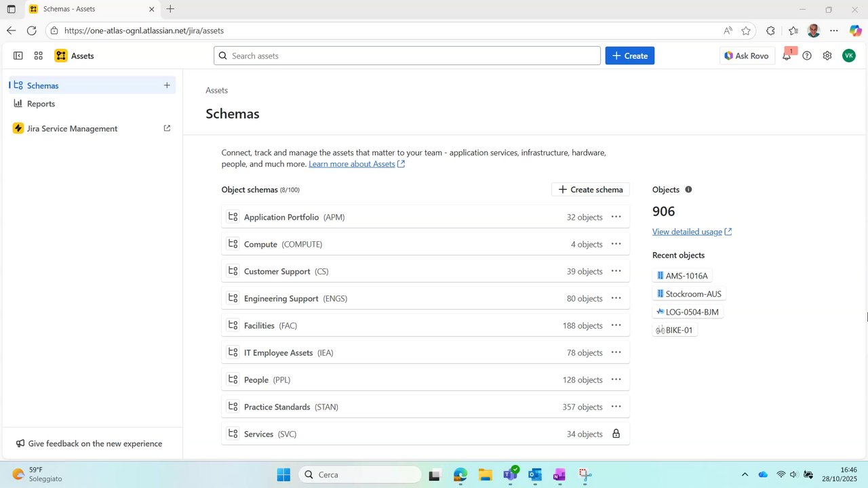Open the help question mark icon
Image resolution: width=868 pixels, height=488 pixels.
coord(807,56)
